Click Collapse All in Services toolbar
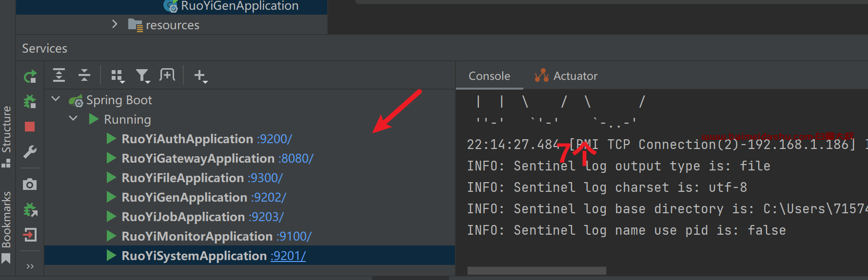The image size is (868, 280). pyautogui.click(x=84, y=75)
